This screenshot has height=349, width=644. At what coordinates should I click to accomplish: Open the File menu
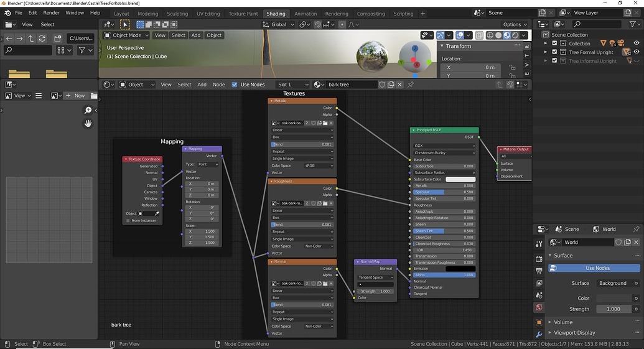(x=19, y=12)
